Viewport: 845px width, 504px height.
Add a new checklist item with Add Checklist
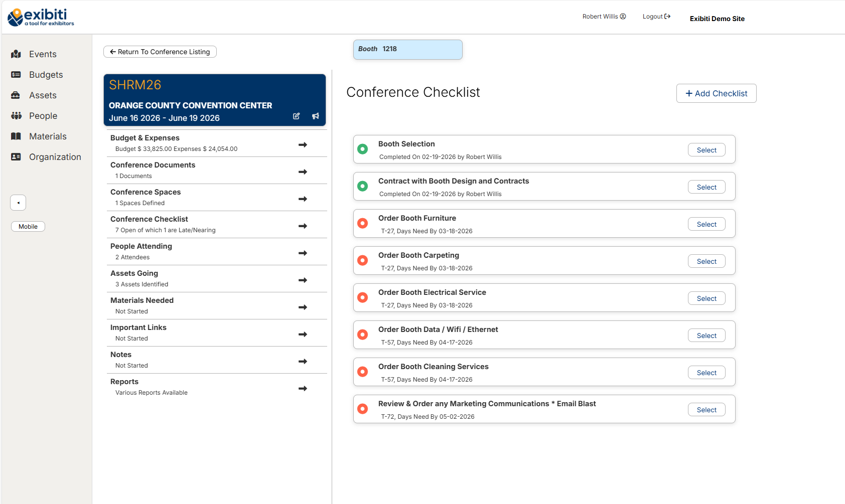click(x=716, y=93)
